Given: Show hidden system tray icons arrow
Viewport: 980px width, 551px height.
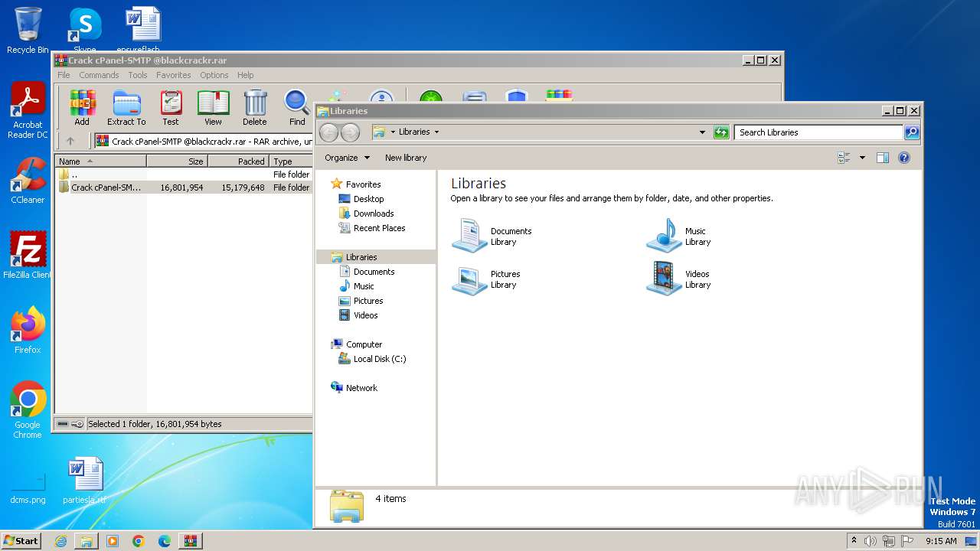Looking at the screenshot, I should click(854, 540).
